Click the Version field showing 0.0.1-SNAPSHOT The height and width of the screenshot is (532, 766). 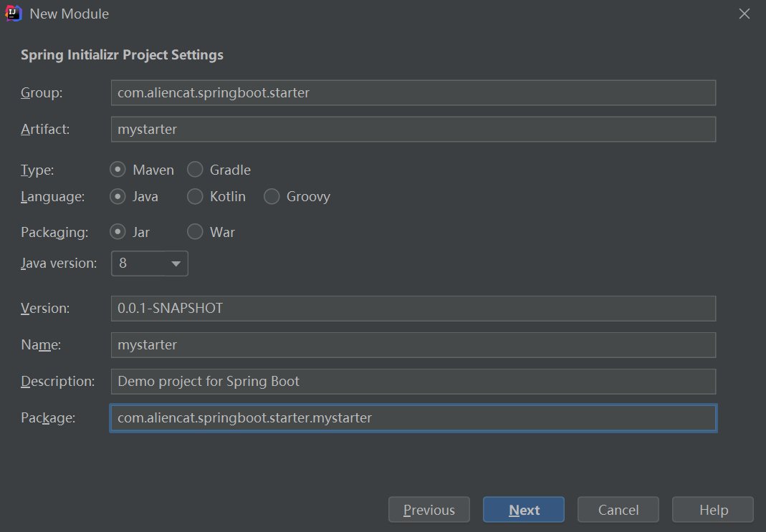pos(413,309)
